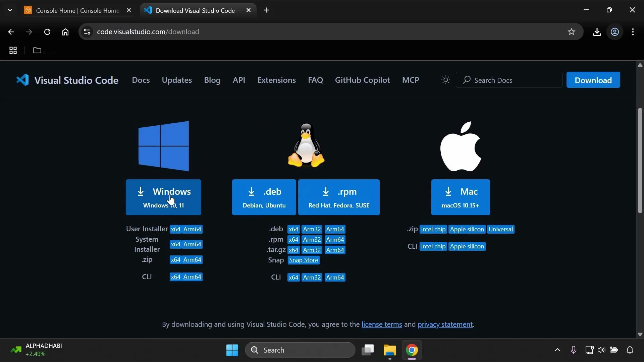Open the Windows Start menu

tap(232, 350)
